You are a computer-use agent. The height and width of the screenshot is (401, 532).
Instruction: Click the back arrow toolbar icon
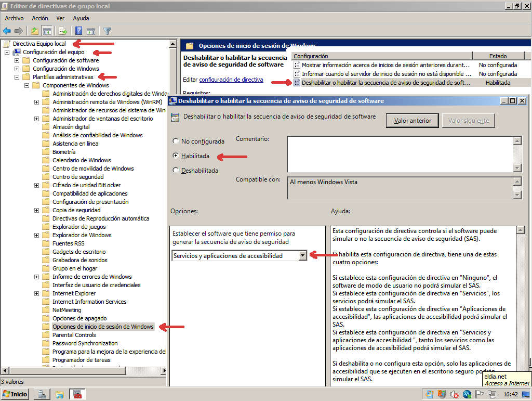(x=7, y=31)
